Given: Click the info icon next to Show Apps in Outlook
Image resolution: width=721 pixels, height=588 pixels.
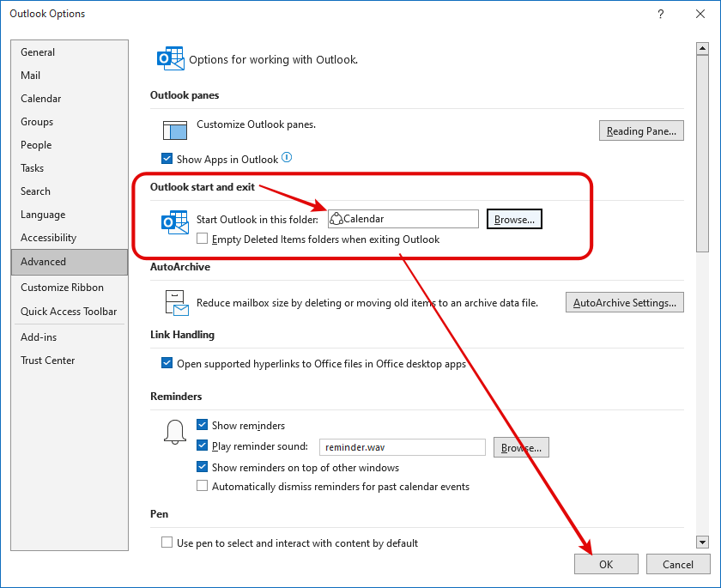Looking at the screenshot, I should coord(287,158).
